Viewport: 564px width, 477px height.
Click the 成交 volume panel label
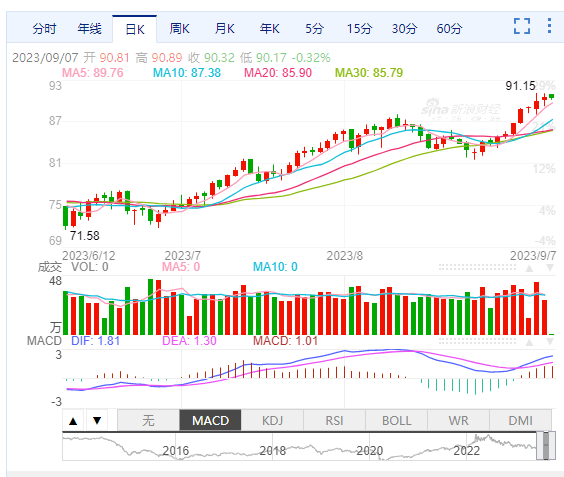tap(50, 267)
